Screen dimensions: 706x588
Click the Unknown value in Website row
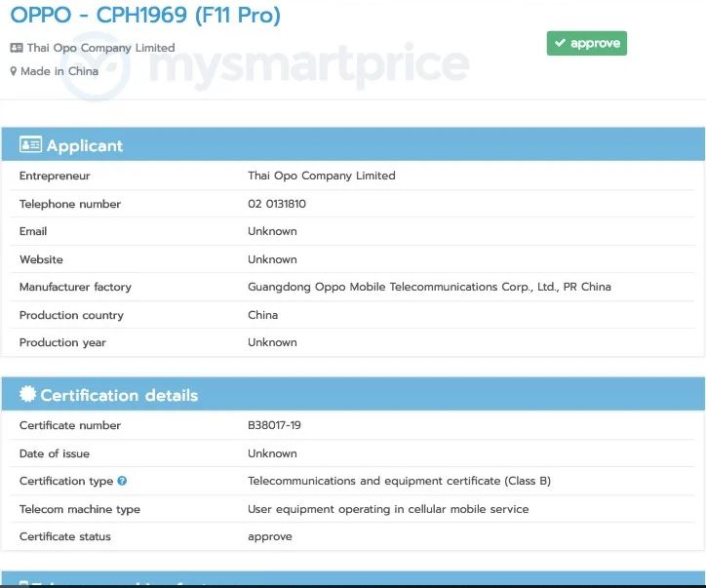coord(272,259)
